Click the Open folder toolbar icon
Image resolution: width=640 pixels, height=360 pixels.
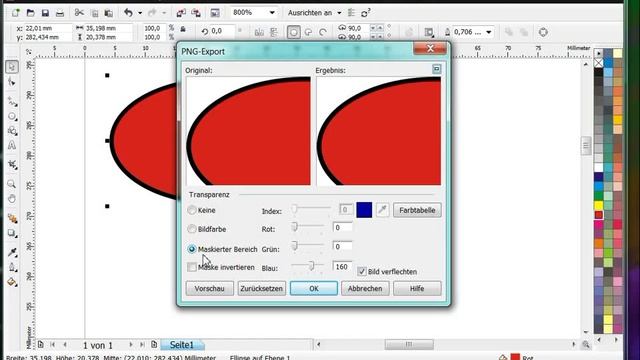pyautogui.click(x=31, y=13)
